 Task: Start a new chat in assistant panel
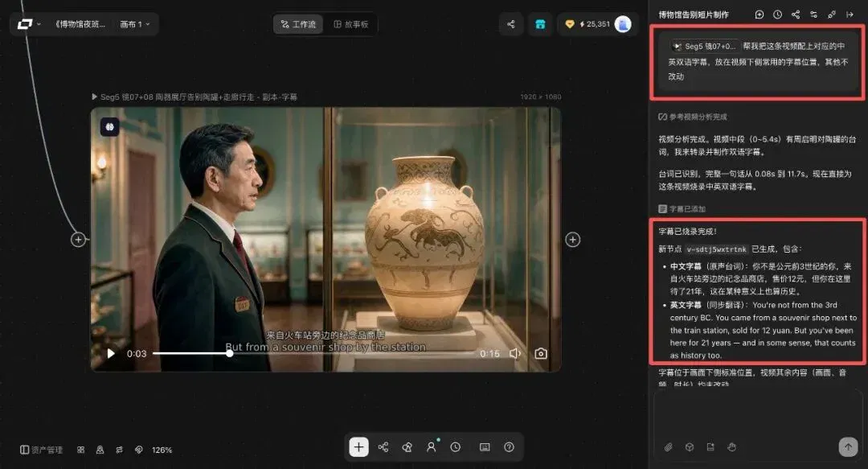(759, 14)
